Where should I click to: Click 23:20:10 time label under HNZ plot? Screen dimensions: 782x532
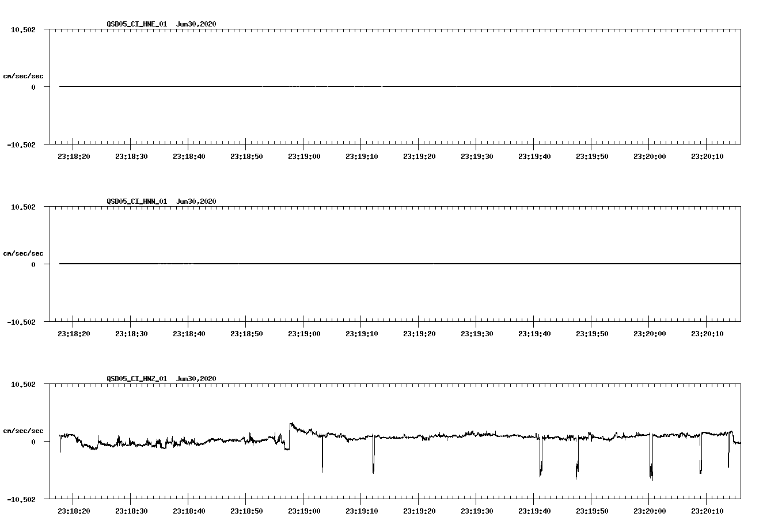point(707,511)
